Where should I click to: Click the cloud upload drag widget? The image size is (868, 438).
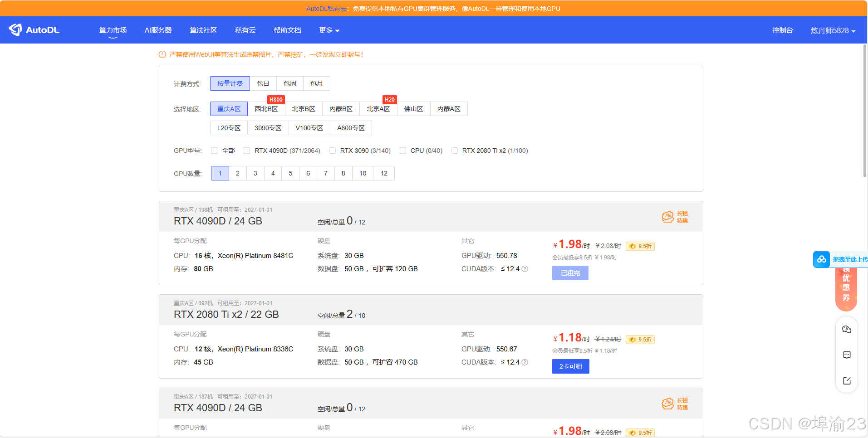pyautogui.click(x=840, y=259)
